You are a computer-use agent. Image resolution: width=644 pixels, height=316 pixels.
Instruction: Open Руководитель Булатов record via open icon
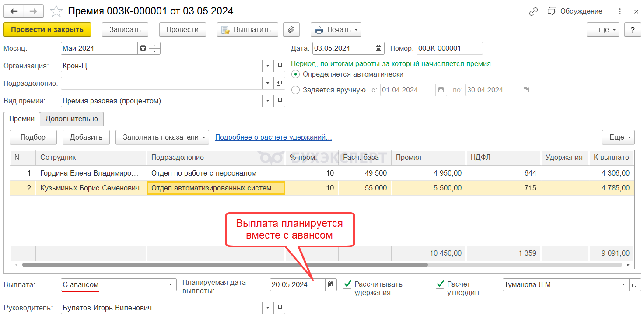279,308
